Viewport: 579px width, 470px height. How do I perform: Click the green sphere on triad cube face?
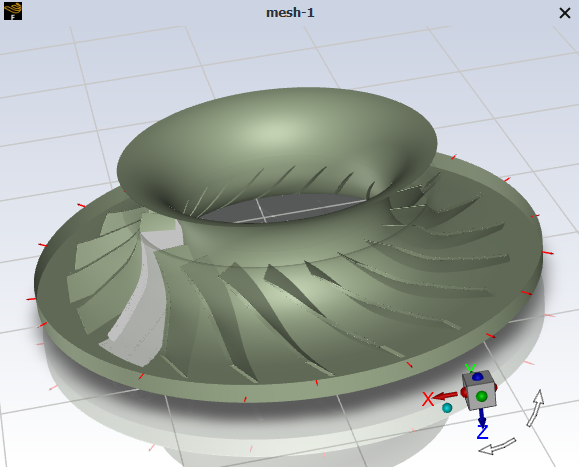click(482, 397)
